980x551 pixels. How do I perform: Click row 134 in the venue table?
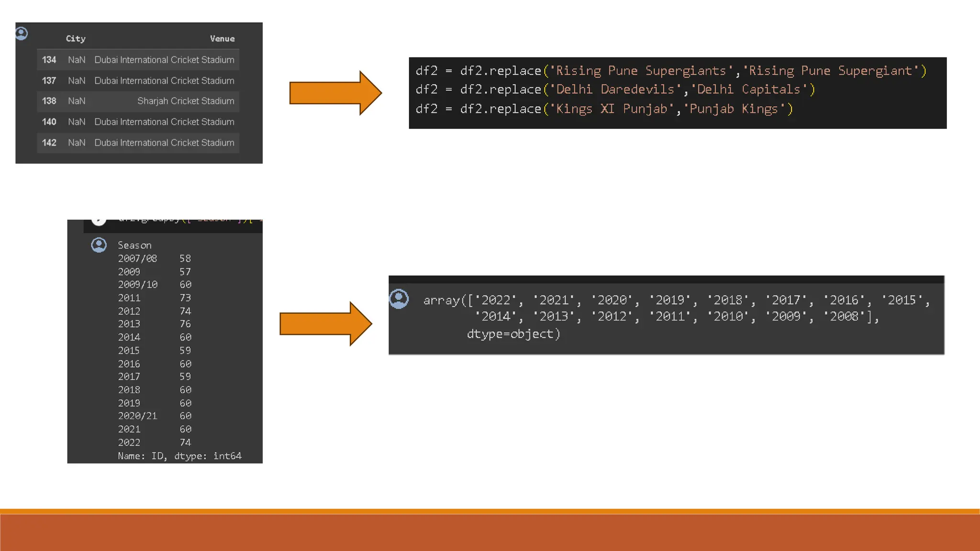(x=138, y=60)
